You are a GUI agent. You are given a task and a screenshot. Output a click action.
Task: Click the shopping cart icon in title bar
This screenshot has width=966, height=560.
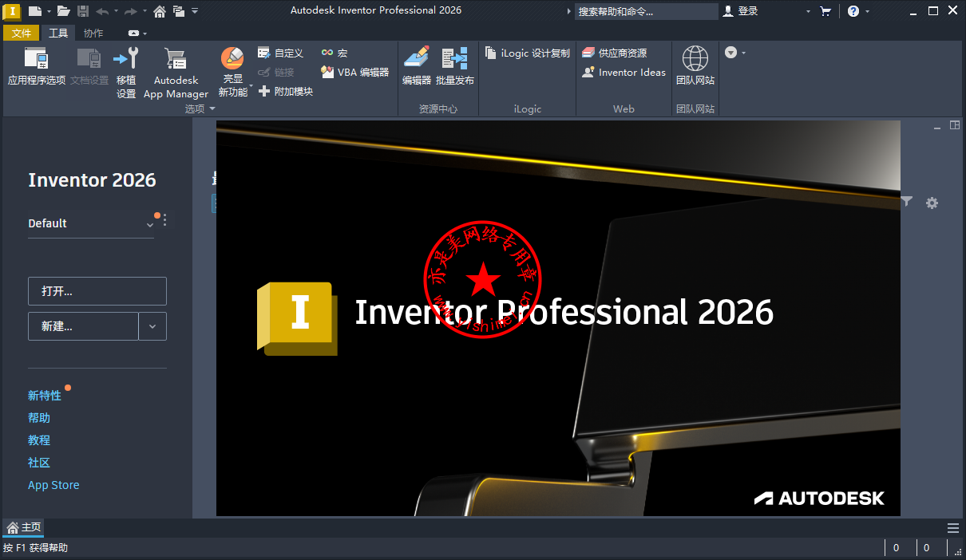825,11
